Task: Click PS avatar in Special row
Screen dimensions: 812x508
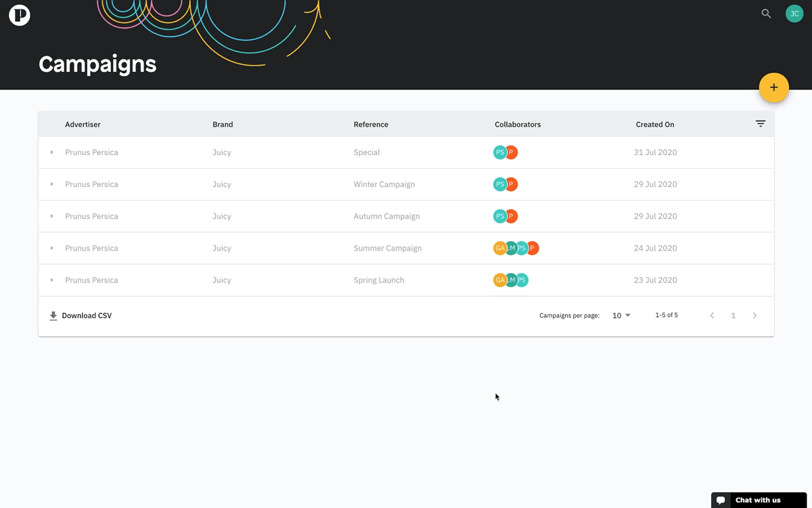Action: 499,152
